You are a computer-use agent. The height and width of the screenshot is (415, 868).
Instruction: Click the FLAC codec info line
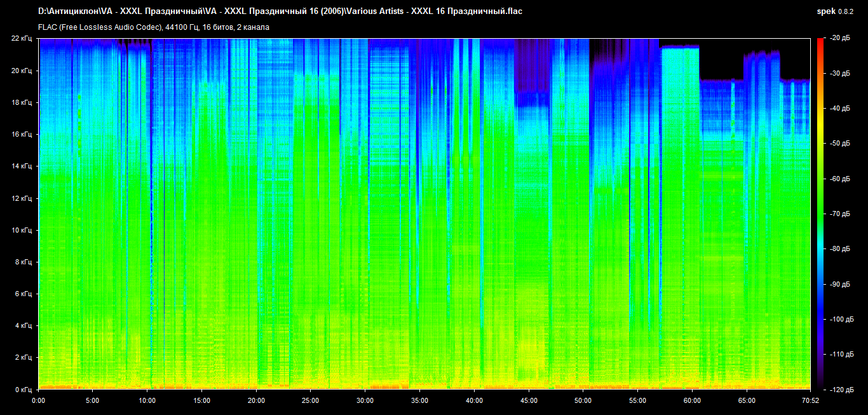(x=154, y=27)
